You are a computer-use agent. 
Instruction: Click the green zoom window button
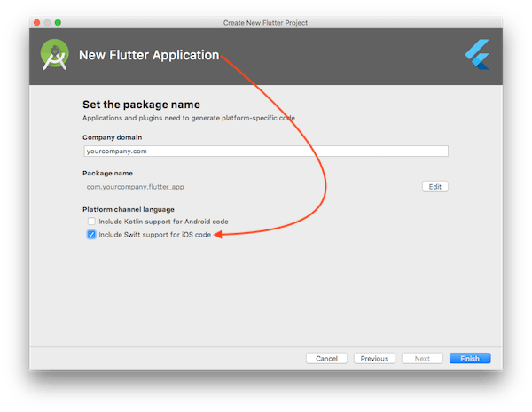(58, 23)
